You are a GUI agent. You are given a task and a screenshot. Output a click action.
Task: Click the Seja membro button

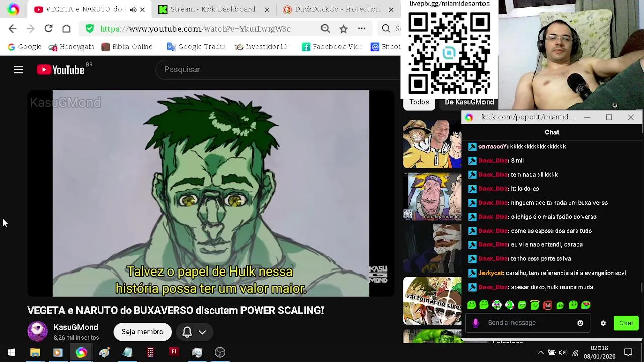(142, 332)
